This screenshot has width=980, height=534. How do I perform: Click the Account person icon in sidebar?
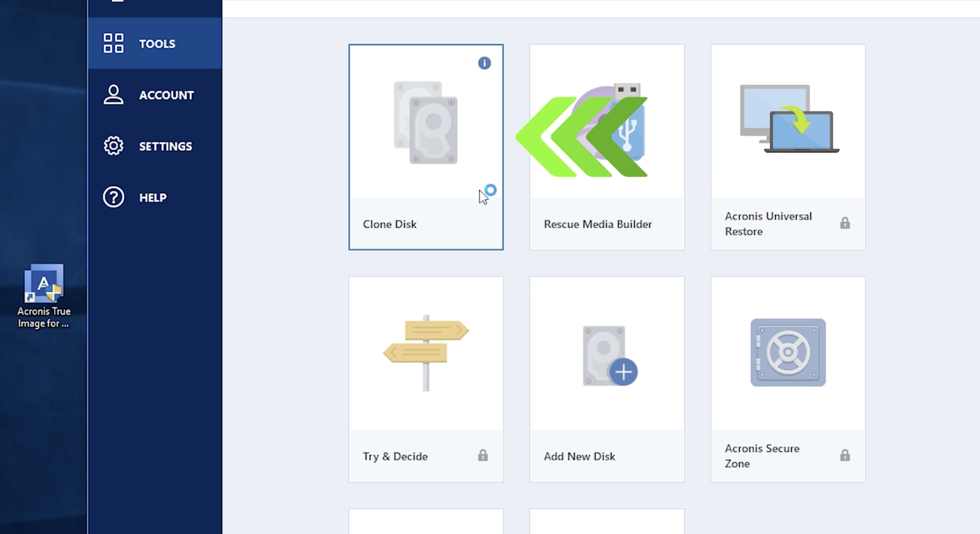coord(114,95)
